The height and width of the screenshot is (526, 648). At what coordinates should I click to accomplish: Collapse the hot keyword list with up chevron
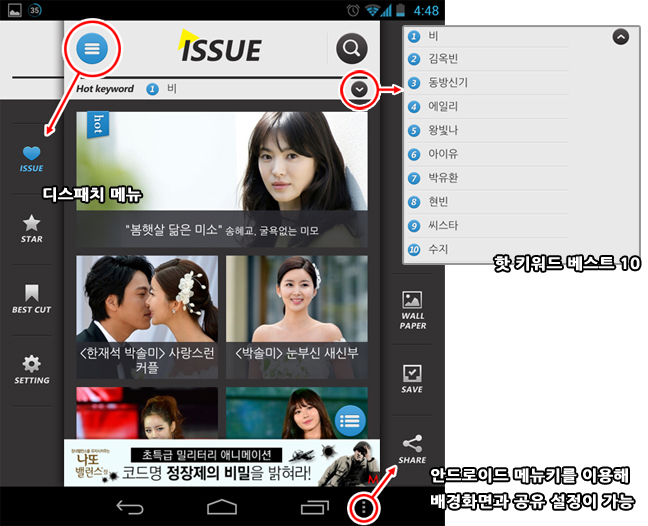click(x=620, y=37)
